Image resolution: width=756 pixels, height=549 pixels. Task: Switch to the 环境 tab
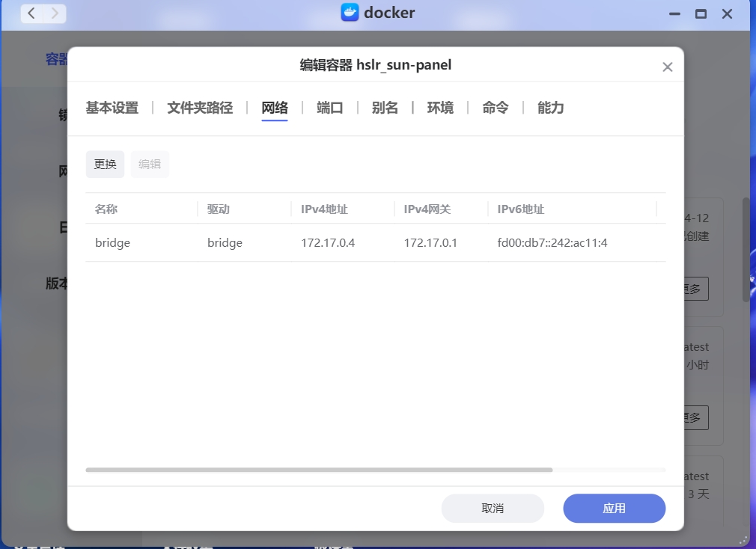[x=440, y=108]
